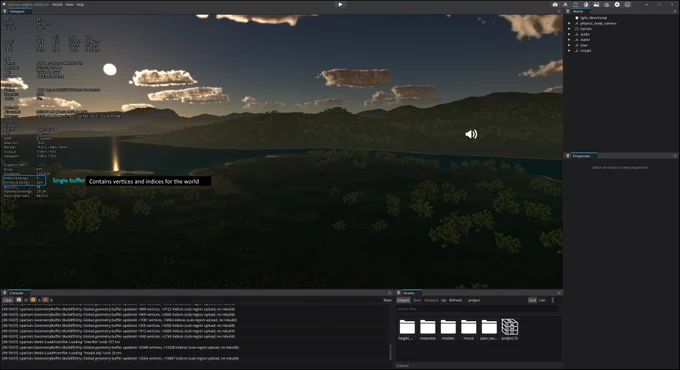The height and width of the screenshot is (370, 680).
Task: Click the console filter field
Action: [x=387, y=300]
